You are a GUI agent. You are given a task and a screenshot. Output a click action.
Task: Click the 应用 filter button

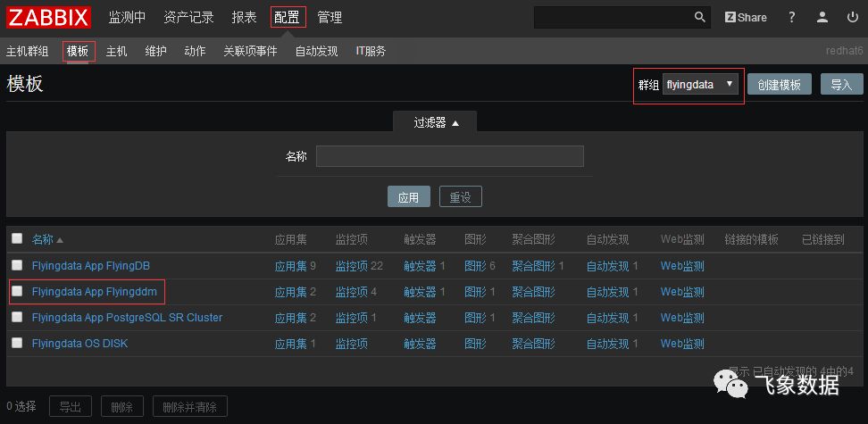click(408, 196)
